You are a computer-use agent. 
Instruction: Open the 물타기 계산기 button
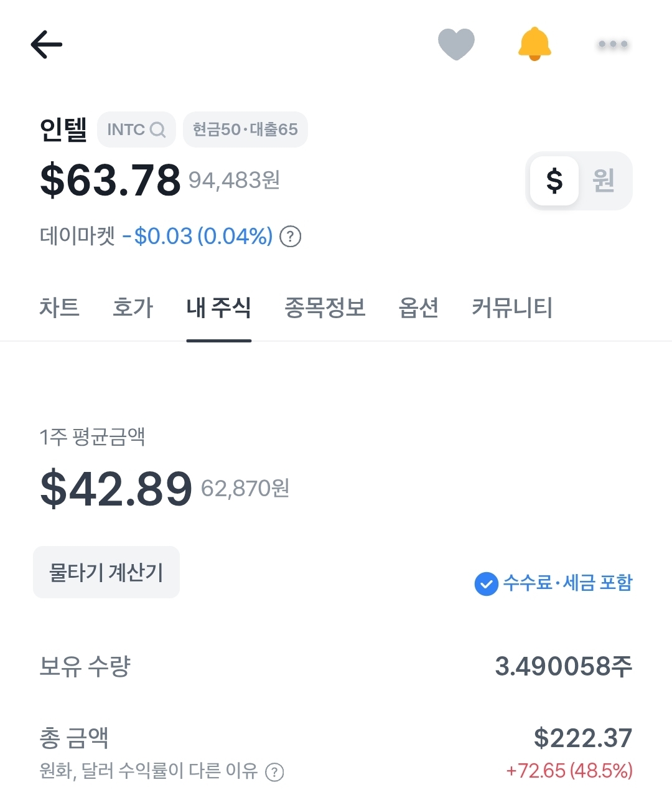(106, 572)
